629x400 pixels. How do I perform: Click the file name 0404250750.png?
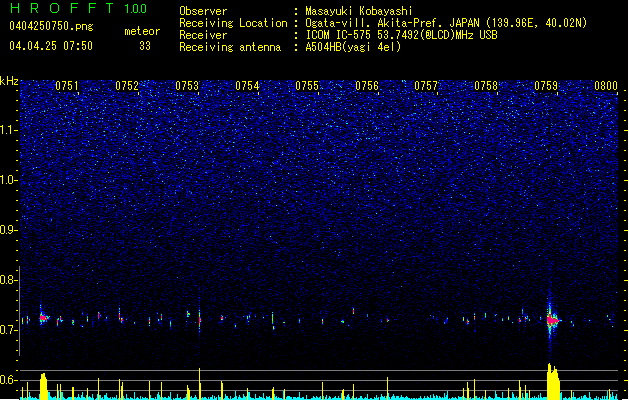[x=51, y=26]
